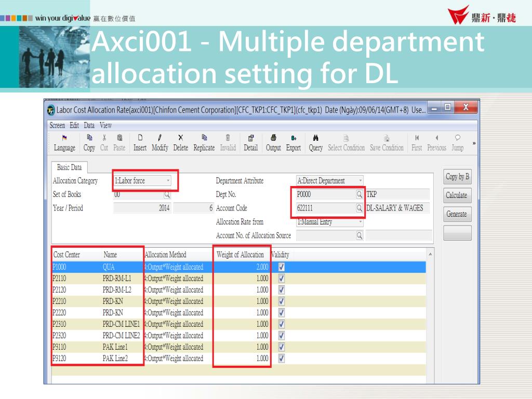Click the Weight of Allocation column header

tap(240, 255)
